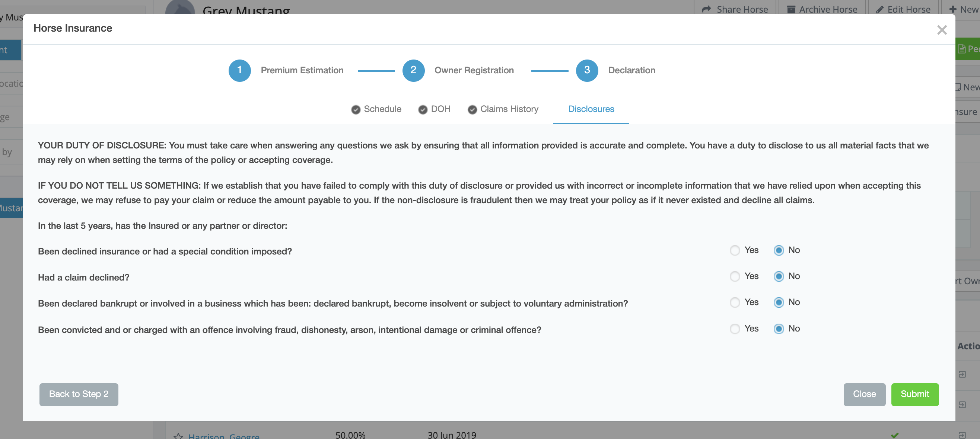Click the grey Close button
Viewport: 980px width, 439px height.
pos(864,394)
